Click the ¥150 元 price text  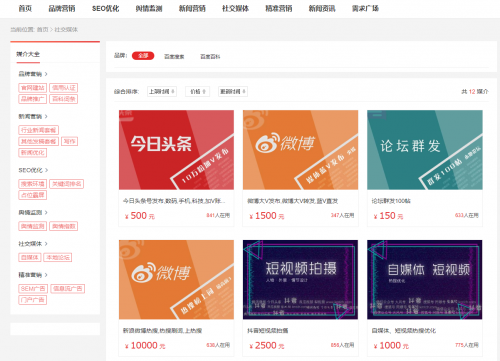coord(388,216)
